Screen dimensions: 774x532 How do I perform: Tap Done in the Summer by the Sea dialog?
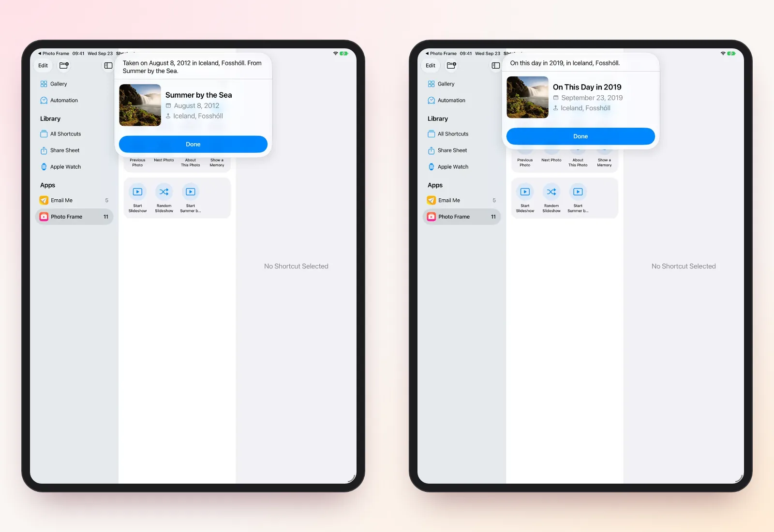point(193,144)
